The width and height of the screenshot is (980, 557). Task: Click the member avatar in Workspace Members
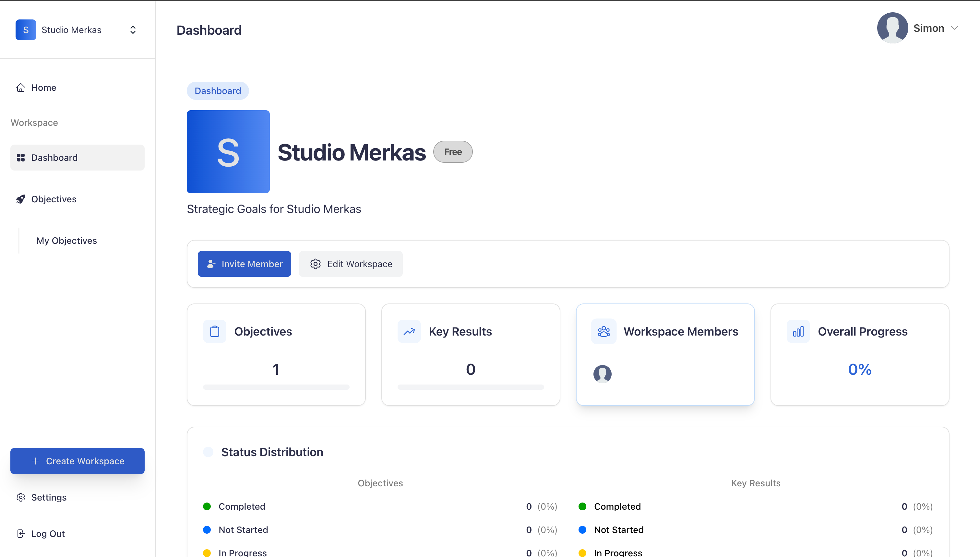coord(602,374)
